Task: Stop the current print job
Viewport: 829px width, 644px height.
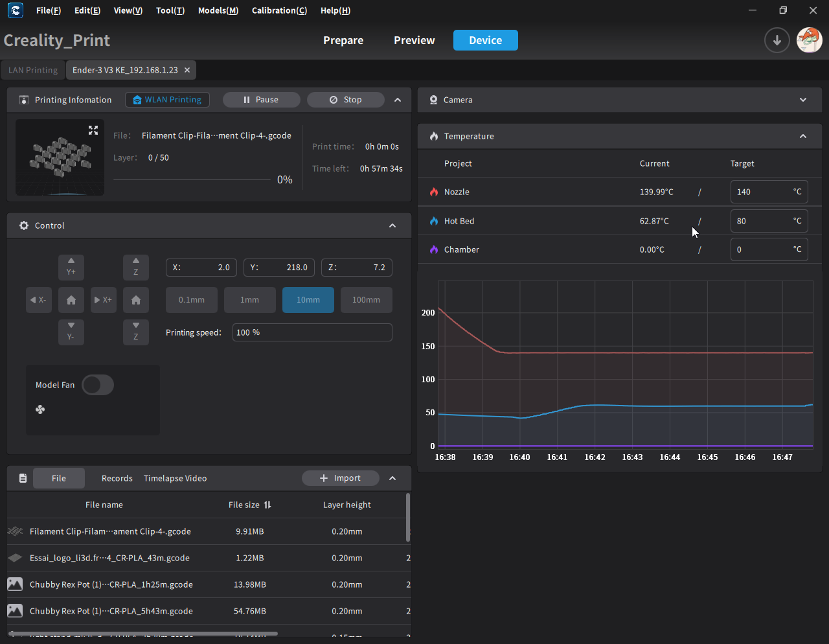Action: point(345,100)
